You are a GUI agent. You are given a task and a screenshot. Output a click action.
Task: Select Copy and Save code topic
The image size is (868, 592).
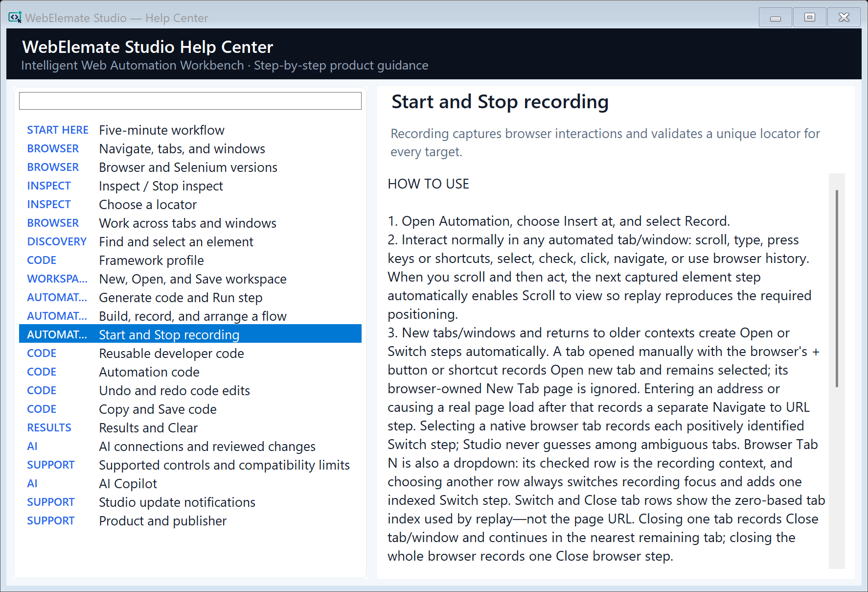click(190, 409)
